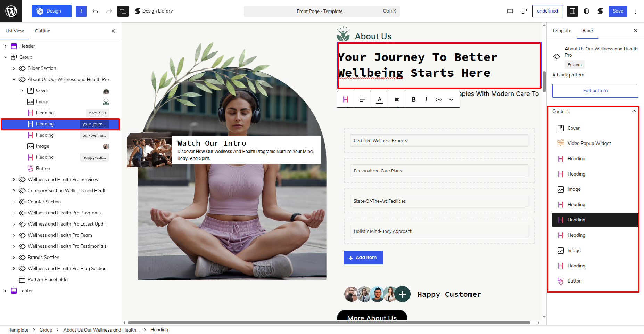Toggle the settings sidebar panel icon
Viewport: 644px width, 334px height.
(x=572, y=11)
